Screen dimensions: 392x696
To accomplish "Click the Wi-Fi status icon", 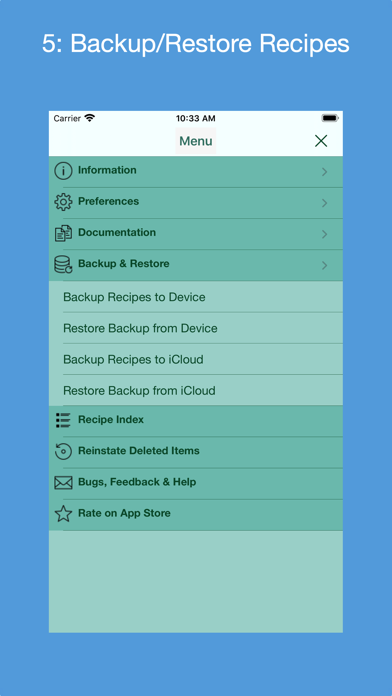I will point(90,118).
